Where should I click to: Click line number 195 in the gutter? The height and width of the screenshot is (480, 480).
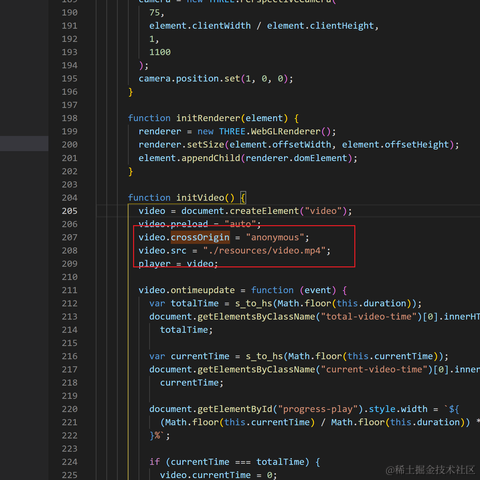pos(69,79)
